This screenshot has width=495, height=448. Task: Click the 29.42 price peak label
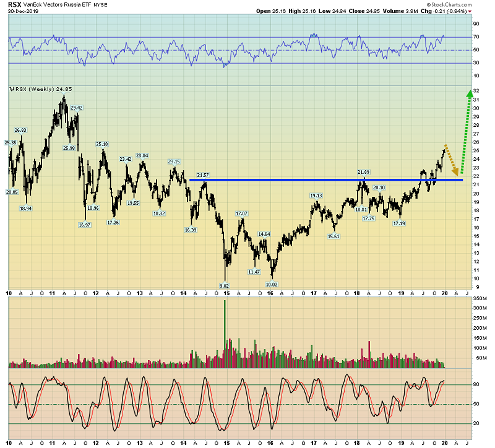pos(76,108)
